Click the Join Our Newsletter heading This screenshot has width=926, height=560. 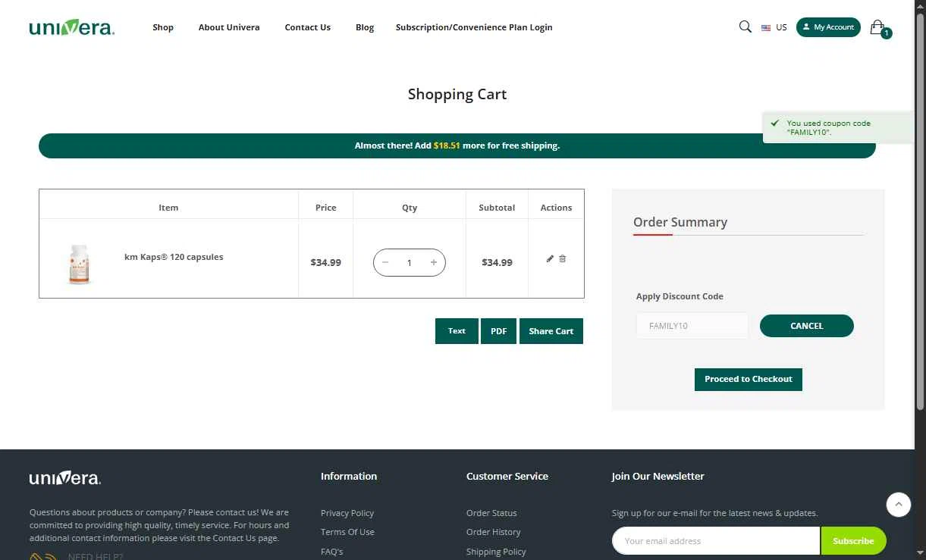point(658,476)
